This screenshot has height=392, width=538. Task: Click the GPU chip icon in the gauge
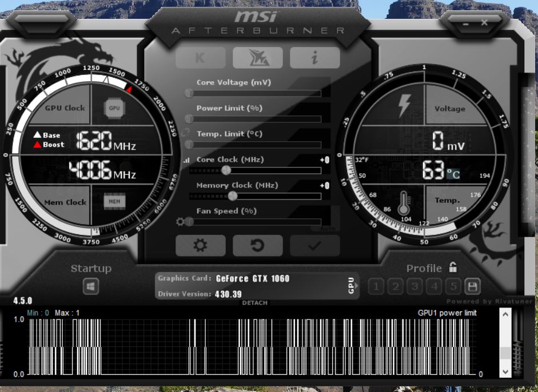pyautogui.click(x=114, y=108)
